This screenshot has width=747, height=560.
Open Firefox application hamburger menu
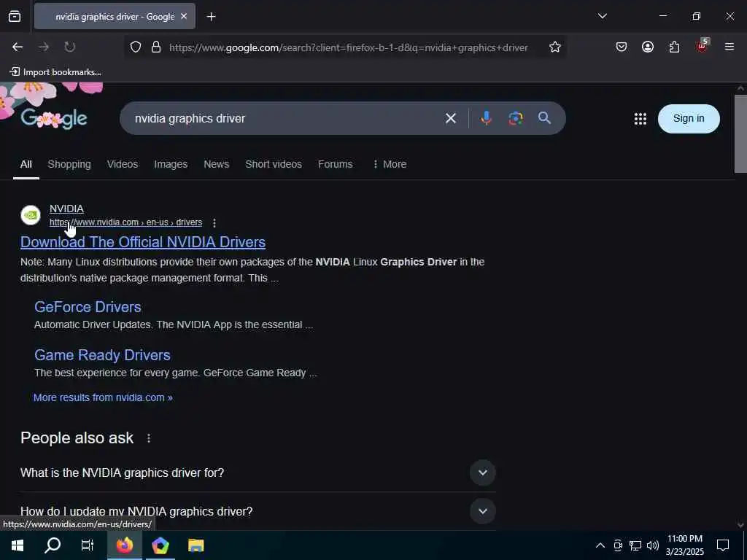coord(729,47)
